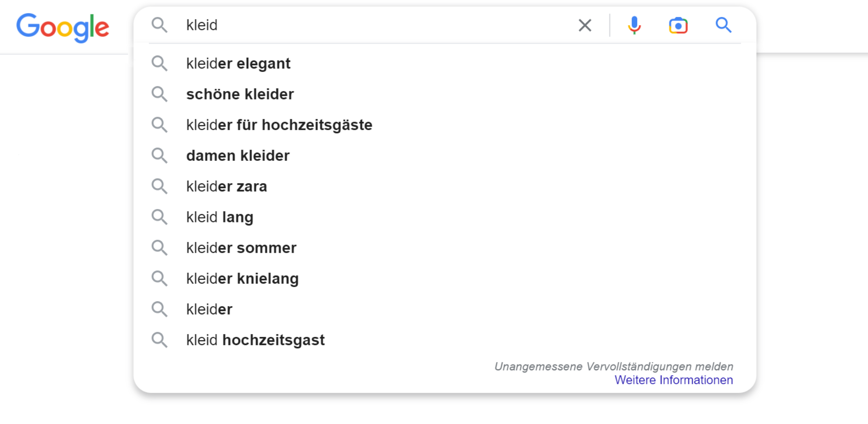Click the blue search magnifier icon

coord(723,26)
